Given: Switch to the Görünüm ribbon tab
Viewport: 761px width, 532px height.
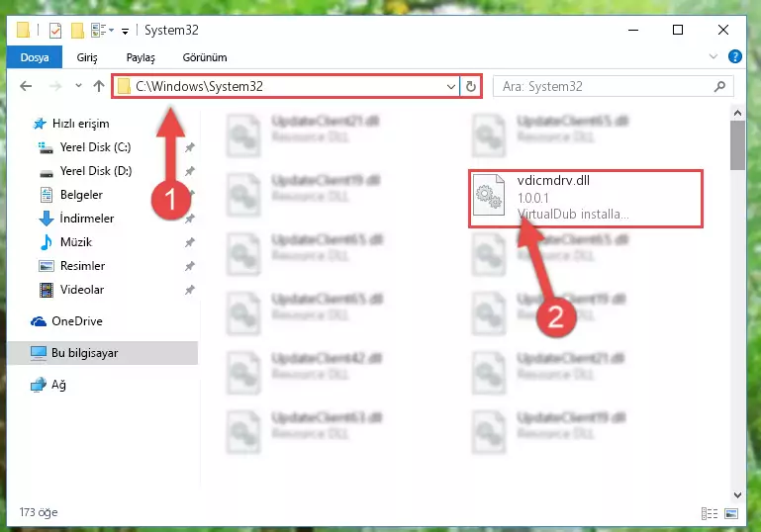Looking at the screenshot, I should coord(205,57).
